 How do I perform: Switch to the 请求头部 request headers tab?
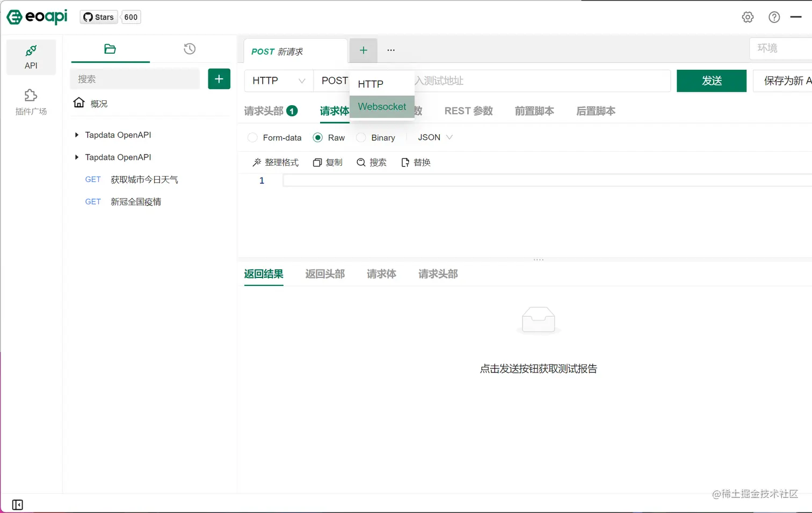point(271,111)
